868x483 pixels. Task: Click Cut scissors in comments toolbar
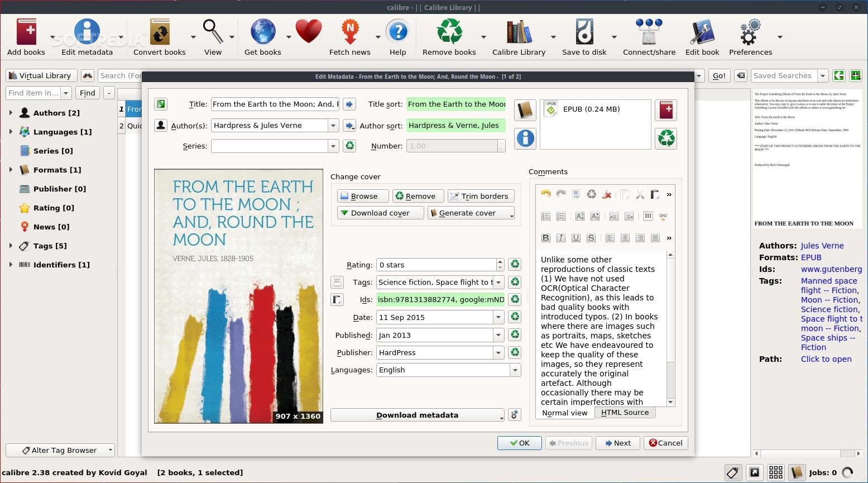coord(640,194)
